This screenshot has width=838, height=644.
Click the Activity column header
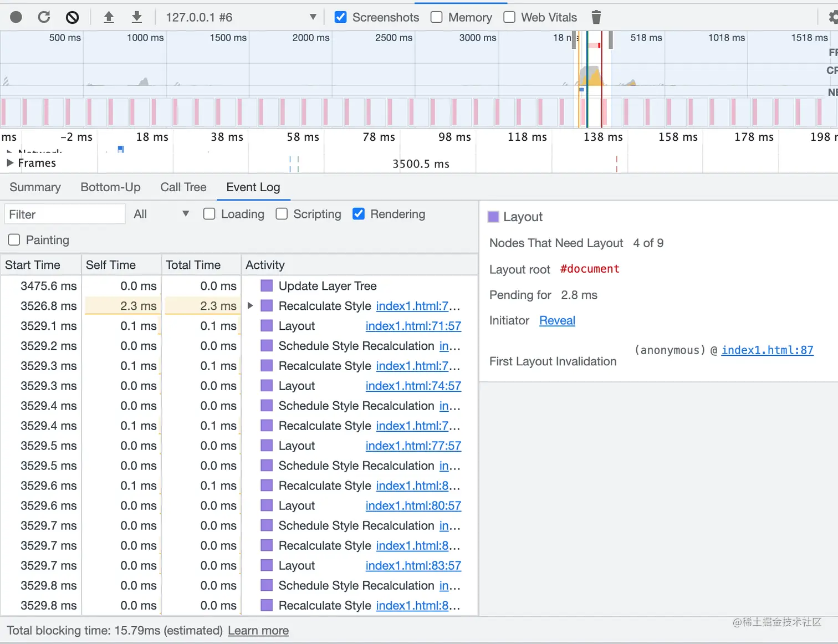(360, 265)
